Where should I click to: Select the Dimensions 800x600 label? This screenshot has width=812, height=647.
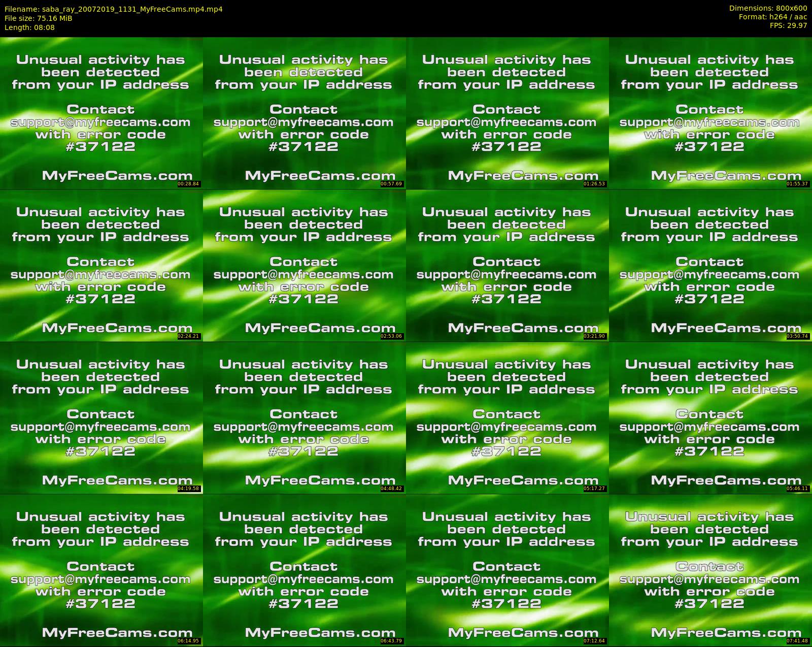click(768, 8)
